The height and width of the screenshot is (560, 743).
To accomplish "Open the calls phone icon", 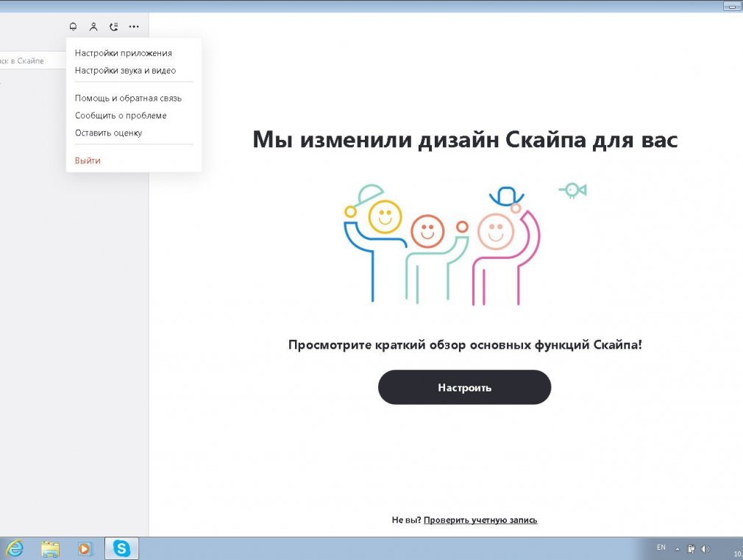I will [x=113, y=26].
